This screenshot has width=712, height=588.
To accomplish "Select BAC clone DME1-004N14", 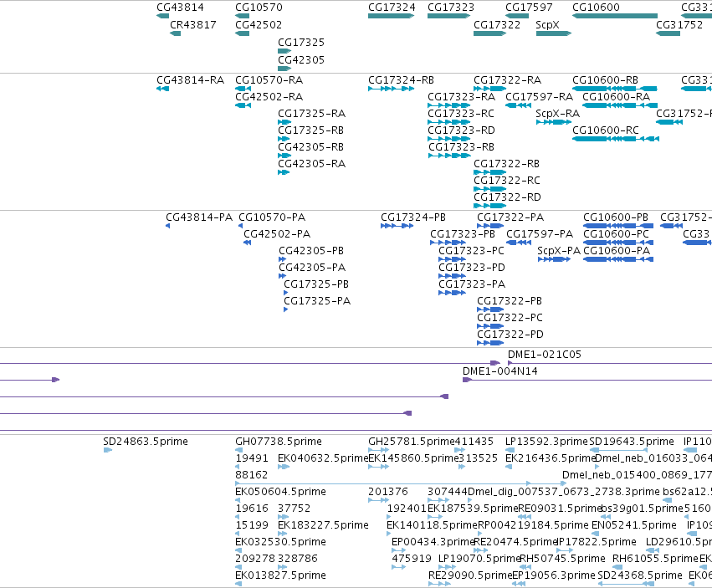I will coord(500,371).
